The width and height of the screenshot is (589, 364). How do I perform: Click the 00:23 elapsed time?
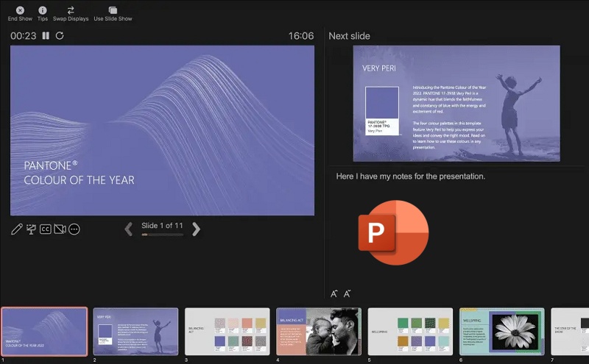pyautogui.click(x=24, y=36)
